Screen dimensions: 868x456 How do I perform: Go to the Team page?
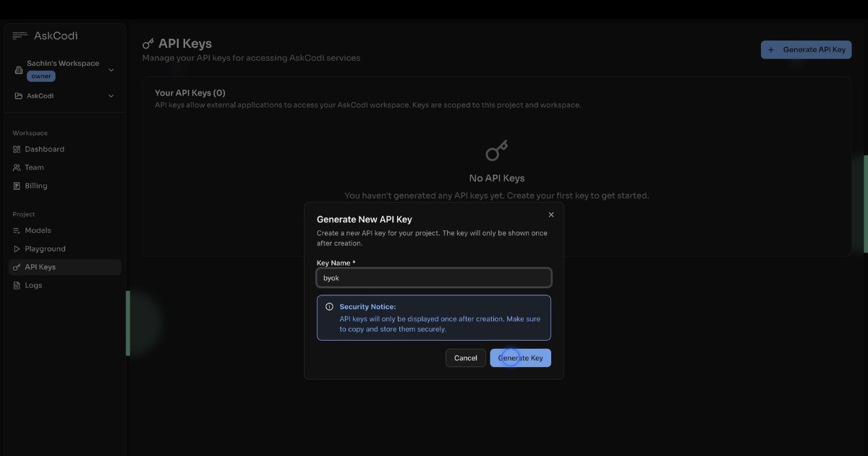click(65, 167)
